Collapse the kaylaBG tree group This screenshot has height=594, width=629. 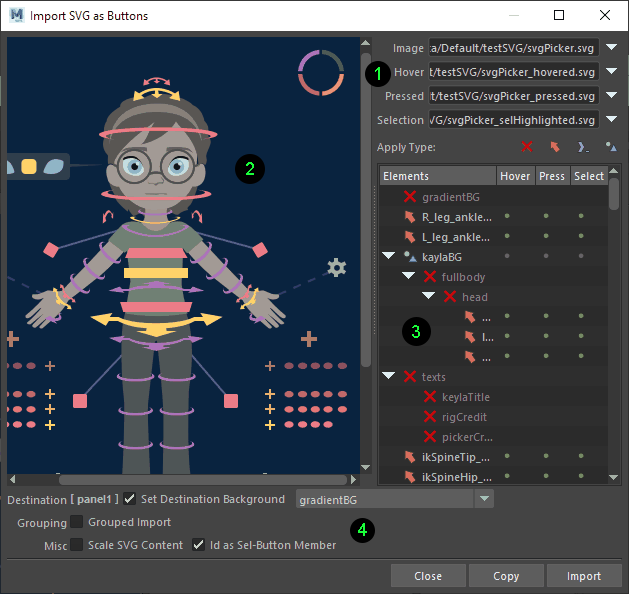(388, 257)
